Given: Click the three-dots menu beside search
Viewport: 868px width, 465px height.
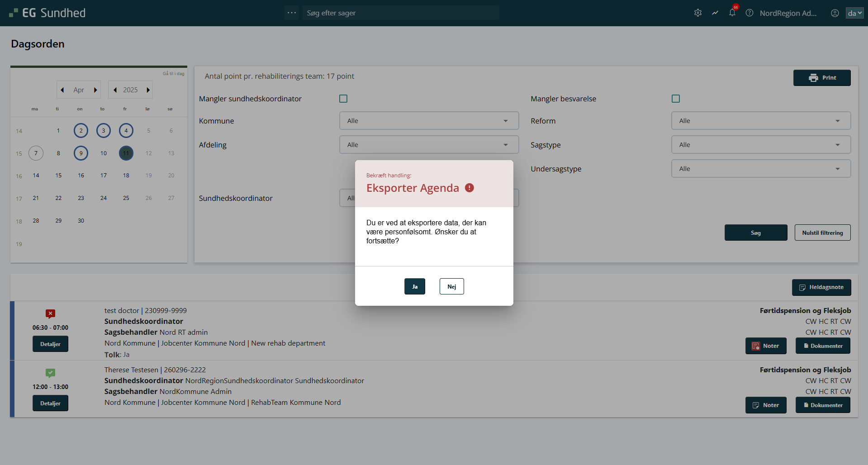Looking at the screenshot, I should 292,13.
